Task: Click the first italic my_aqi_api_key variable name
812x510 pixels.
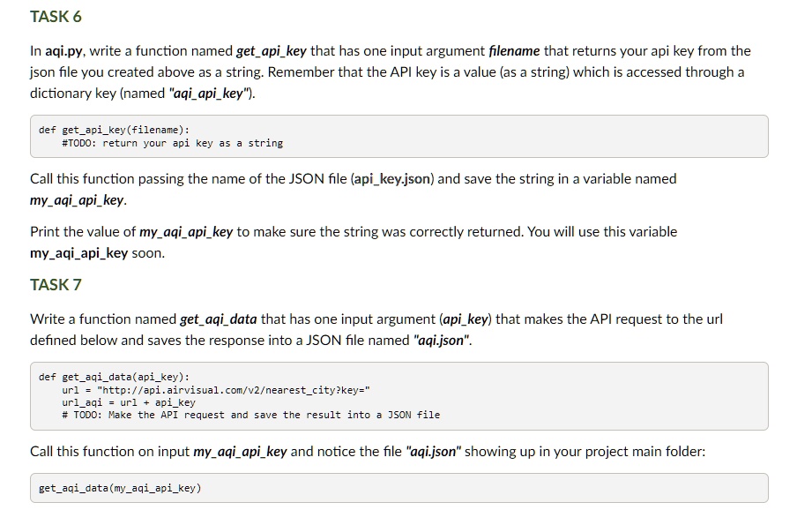Action: tap(78, 200)
